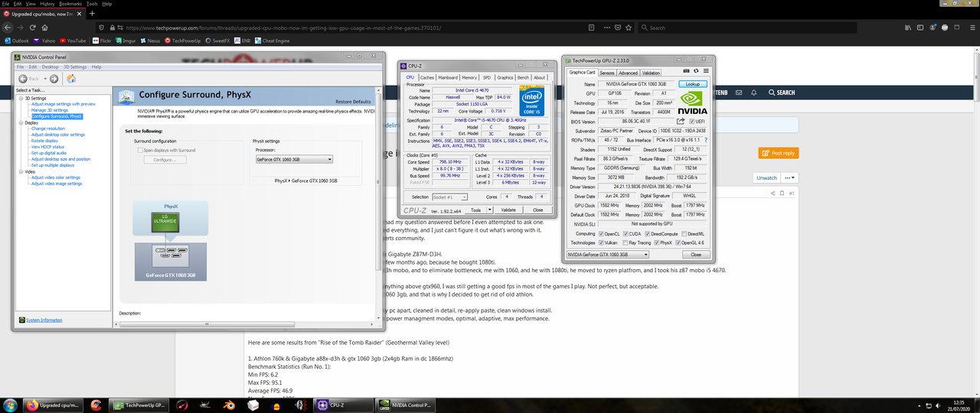Go back in the Firefox browser
The width and height of the screenshot is (980, 413).
(7, 28)
